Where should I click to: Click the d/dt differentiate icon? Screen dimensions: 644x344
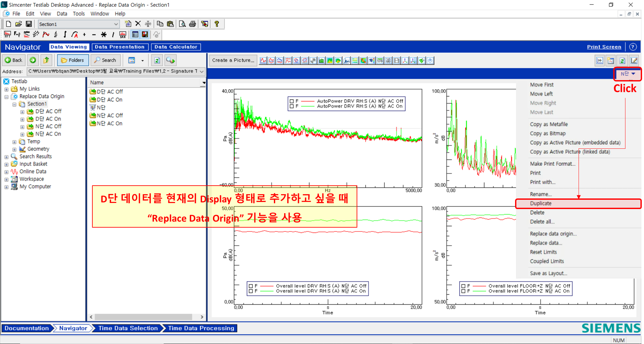point(56,34)
